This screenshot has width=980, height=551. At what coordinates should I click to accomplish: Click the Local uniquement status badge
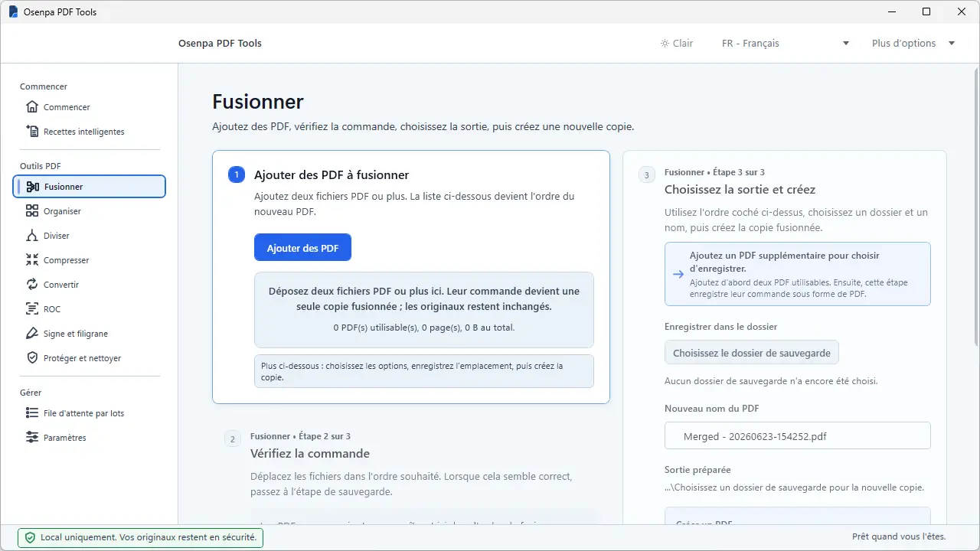point(141,538)
